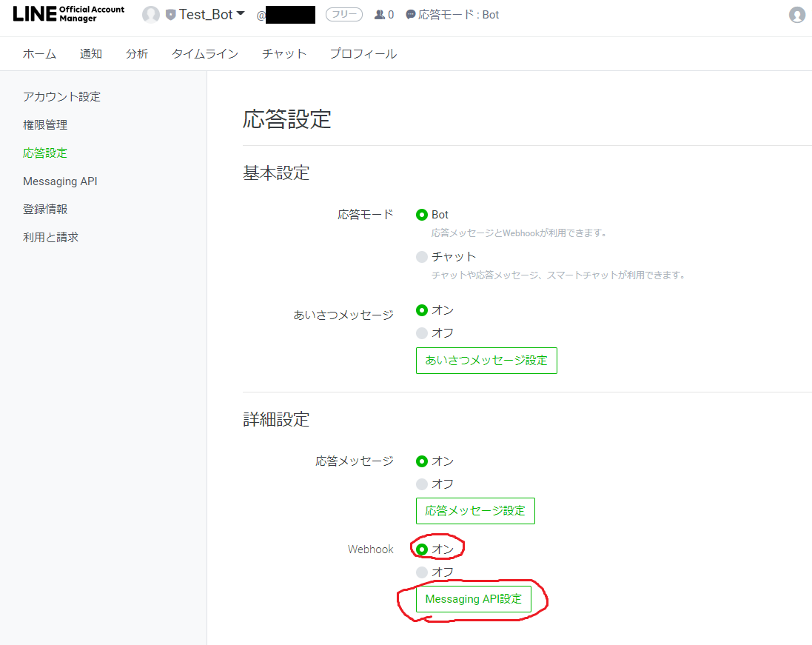Screen dimensions: 812x645
Task: Open 利用と請求 from the sidebar
Action: coord(50,237)
